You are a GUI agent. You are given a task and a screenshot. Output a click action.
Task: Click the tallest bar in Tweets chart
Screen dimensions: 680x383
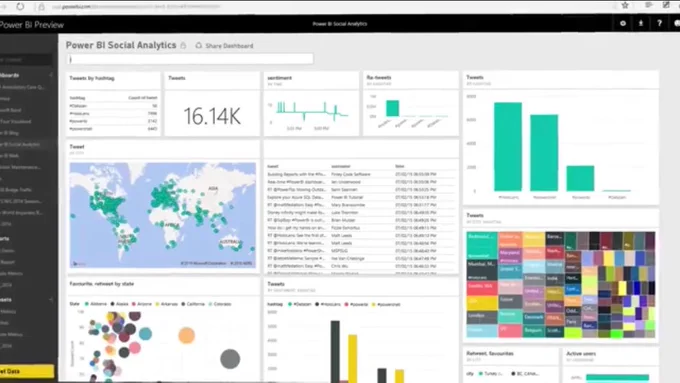tap(508, 147)
